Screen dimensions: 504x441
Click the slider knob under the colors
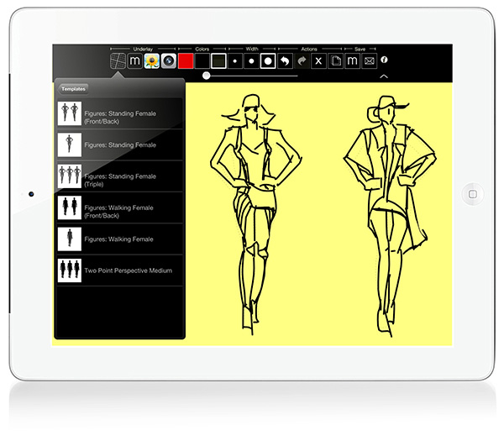(x=207, y=76)
